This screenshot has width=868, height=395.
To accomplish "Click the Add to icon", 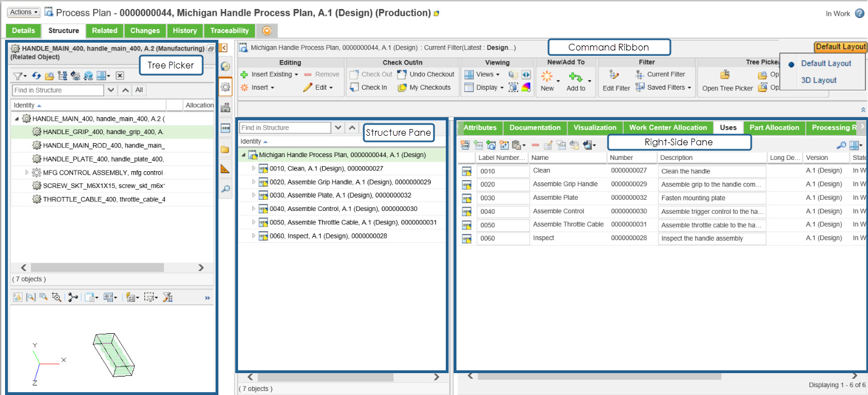I will click(x=575, y=77).
